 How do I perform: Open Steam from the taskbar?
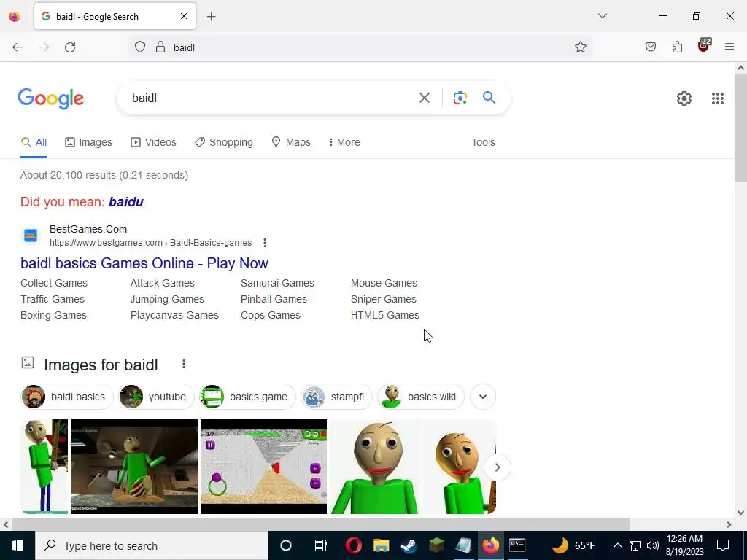409,545
